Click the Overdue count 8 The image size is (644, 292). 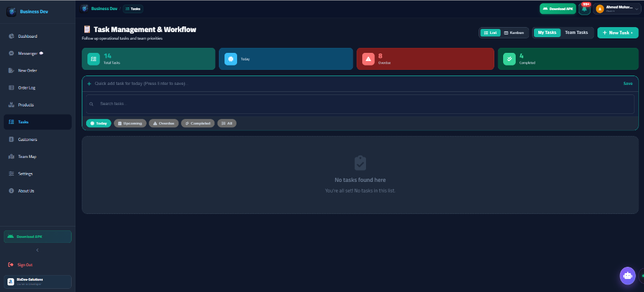[x=380, y=56]
